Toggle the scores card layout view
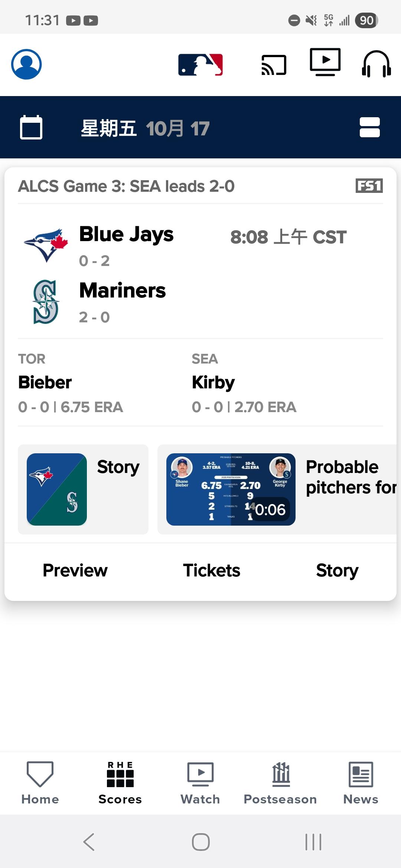Screen dimensions: 401x868 [x=369, y=128]
